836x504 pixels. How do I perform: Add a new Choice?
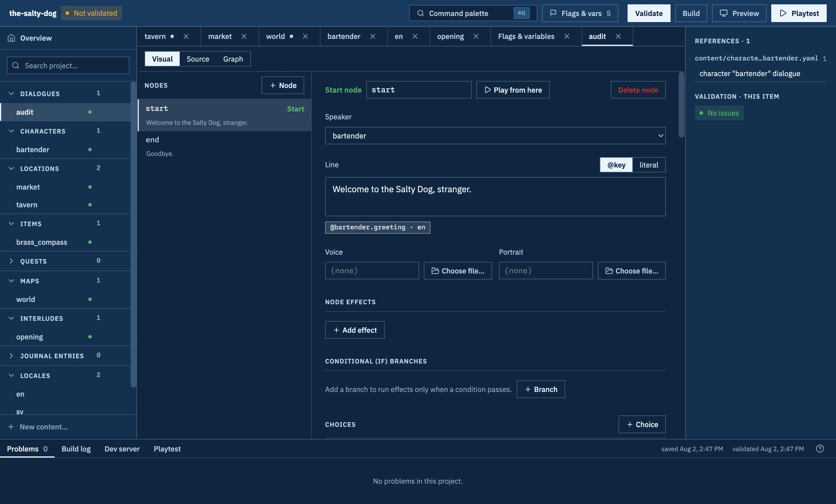tap(642, 424)
